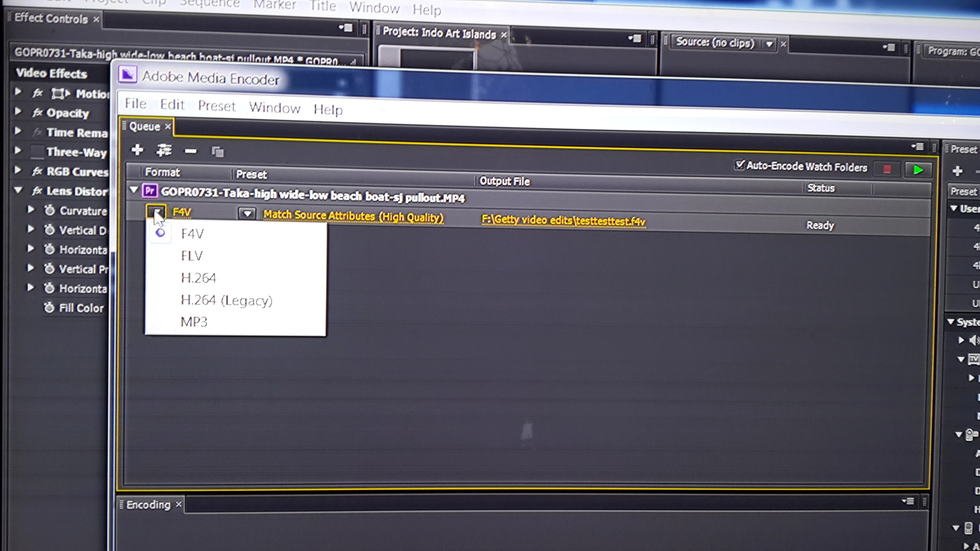Collapse the GOPR0731 source item triangle
This screenshot has height=551, width=980.
tap(134, 189)
